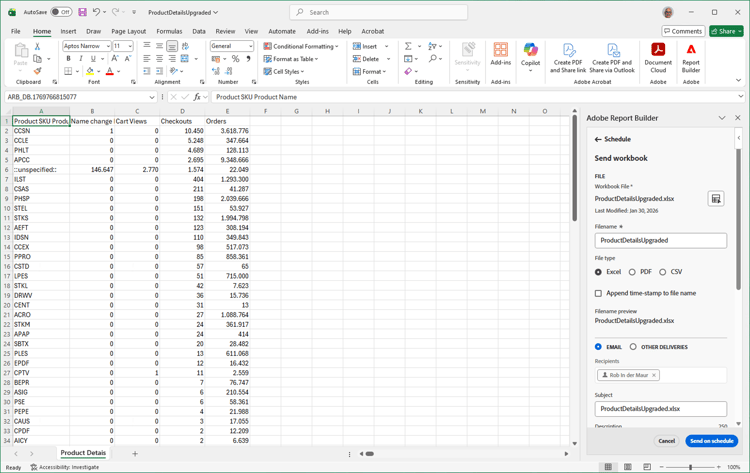Add a new sheet with plus button
Screen dimensions: 750x473
pos(135,453)
